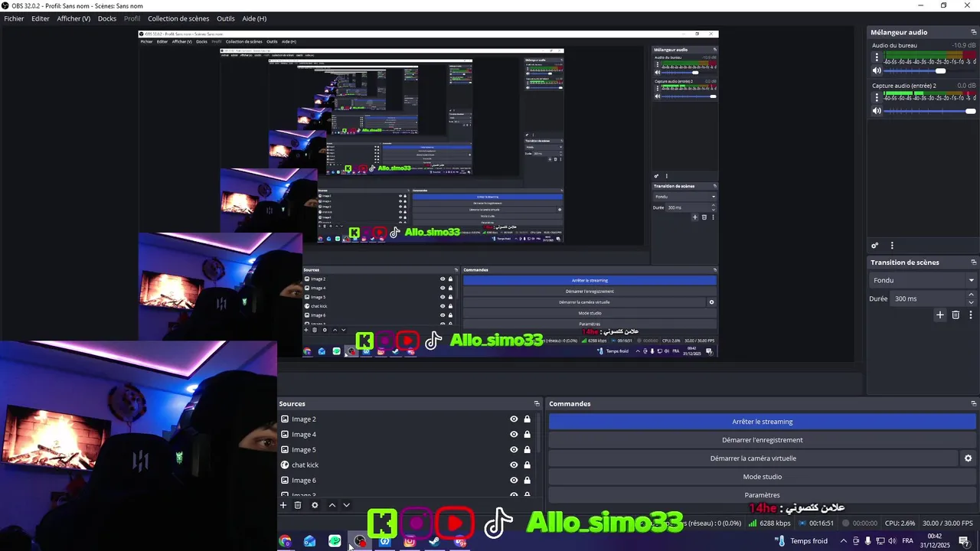Screen dimensions: 980x551
Task: Click the Sources list scrollbar
Action: click(540, 433)
